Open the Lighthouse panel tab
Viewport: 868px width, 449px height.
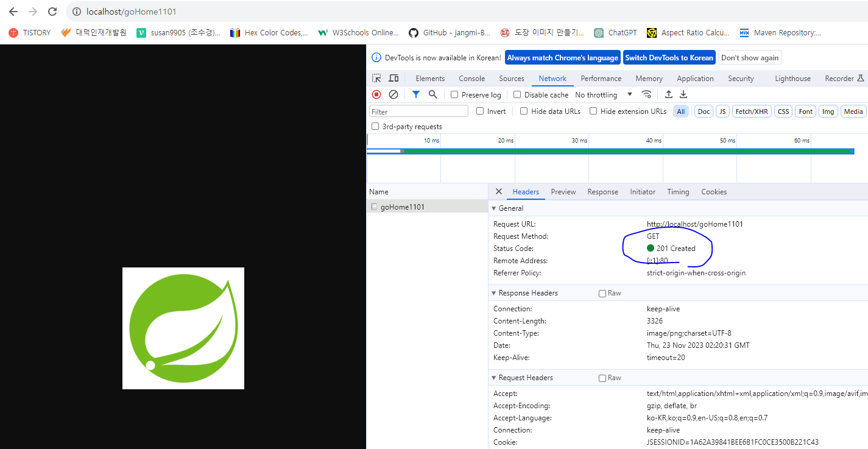792,78
